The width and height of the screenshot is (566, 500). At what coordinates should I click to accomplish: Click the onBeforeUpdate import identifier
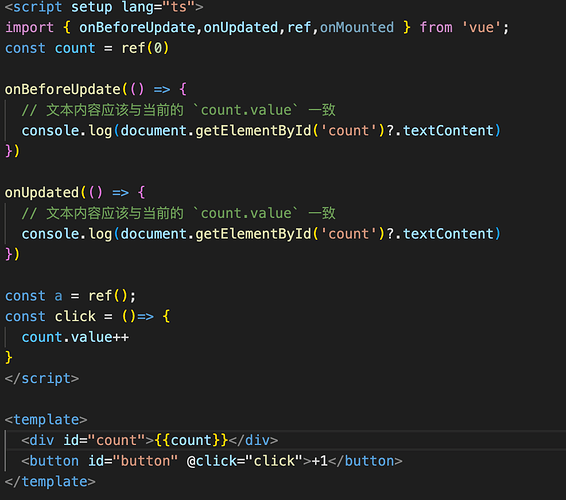[137, 27]
